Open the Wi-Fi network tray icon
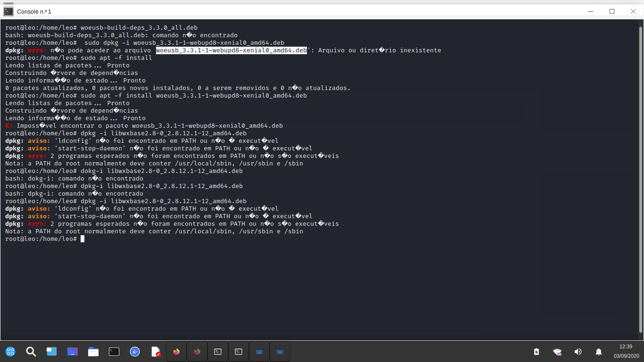Viewport: 644px width, 362px height. click(x=557, y=352)
